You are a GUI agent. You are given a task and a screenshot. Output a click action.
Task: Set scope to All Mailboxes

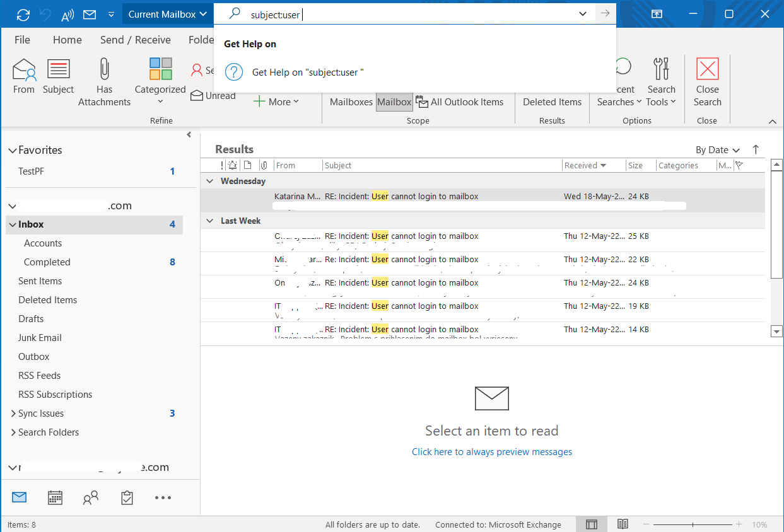[351, 102]
